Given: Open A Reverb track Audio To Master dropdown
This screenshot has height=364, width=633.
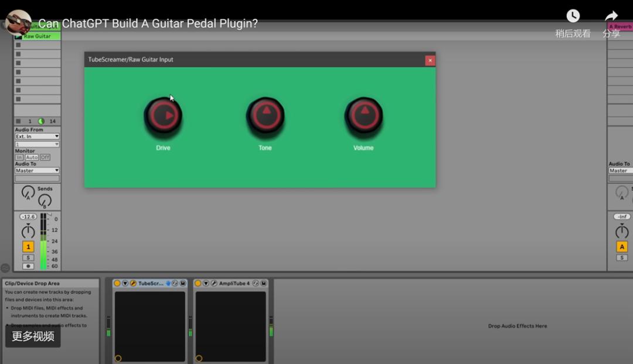Looking at the screenshot, I should point(621,171).
